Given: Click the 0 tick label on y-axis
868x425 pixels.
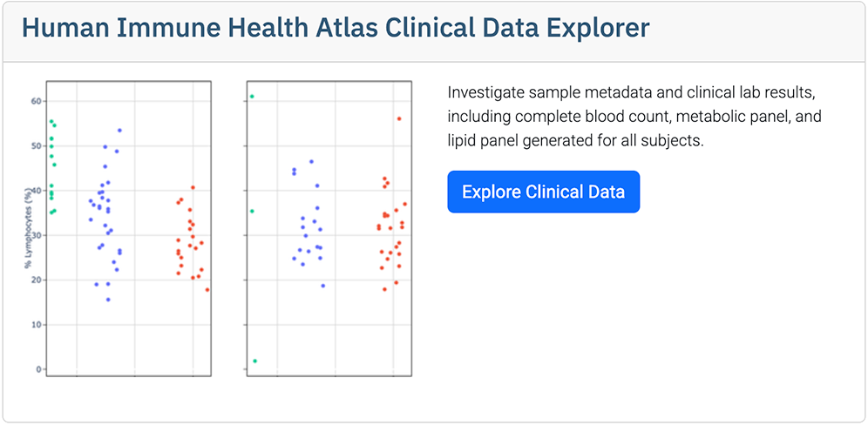Looking at the screenshot, I should point(38,369).
